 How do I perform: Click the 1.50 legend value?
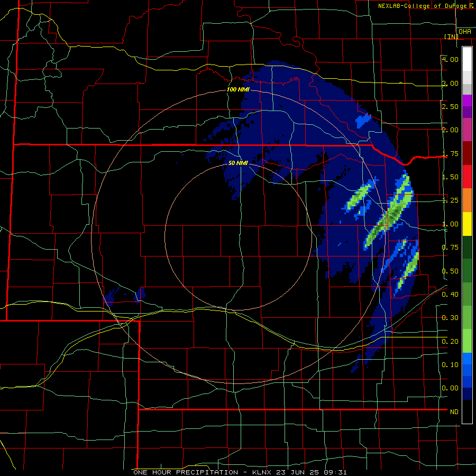click(x=450, y=177)
